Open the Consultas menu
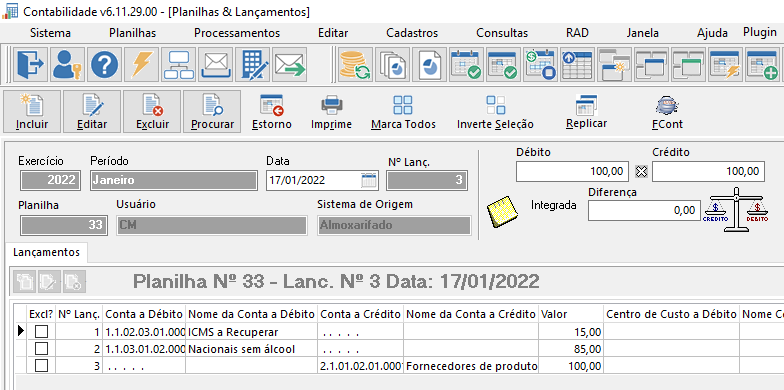This screenshot has height=390, width=784. pyautogui.click(x=502, y=33)
